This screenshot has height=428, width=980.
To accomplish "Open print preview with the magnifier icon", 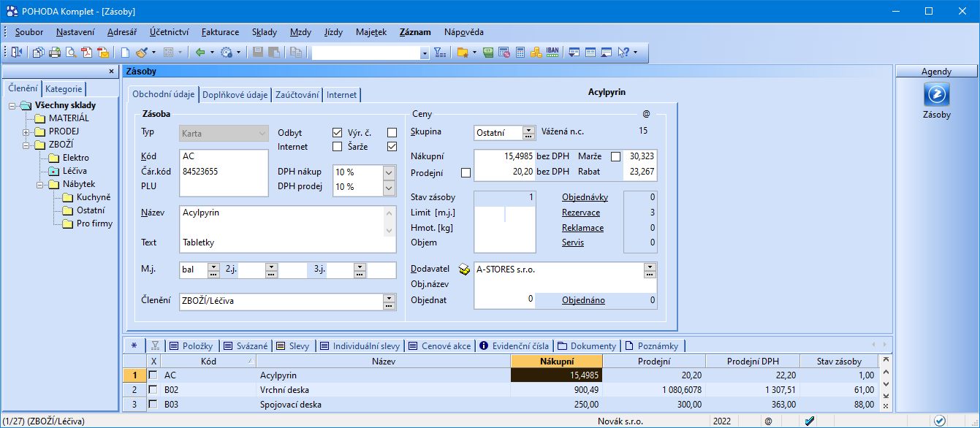I will coord(71,52).
